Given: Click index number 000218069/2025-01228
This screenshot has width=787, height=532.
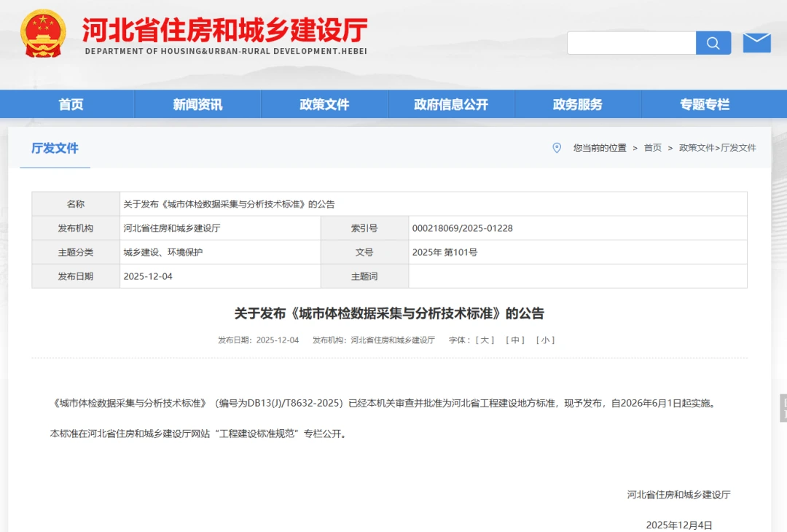Looking at the screenshot, I should 462,228.
